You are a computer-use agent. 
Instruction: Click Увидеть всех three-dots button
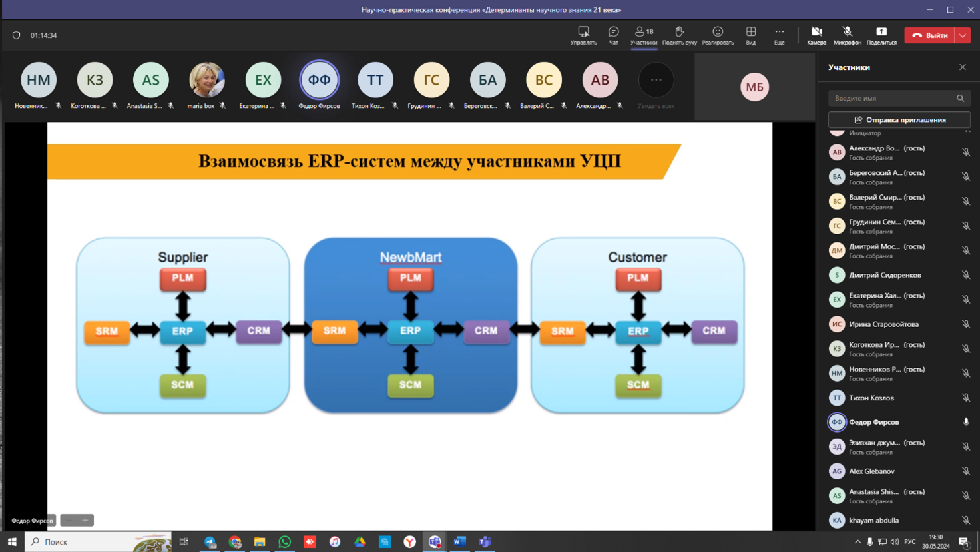click(656, 80)
